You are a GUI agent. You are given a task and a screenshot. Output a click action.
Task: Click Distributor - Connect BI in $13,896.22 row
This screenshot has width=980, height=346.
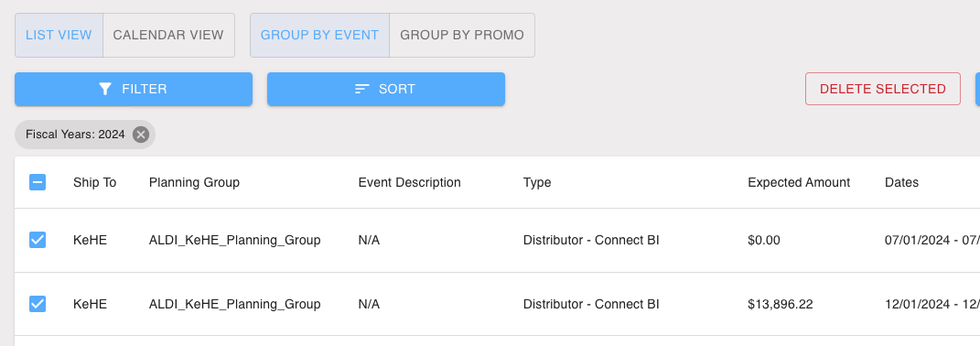point(591,305)
